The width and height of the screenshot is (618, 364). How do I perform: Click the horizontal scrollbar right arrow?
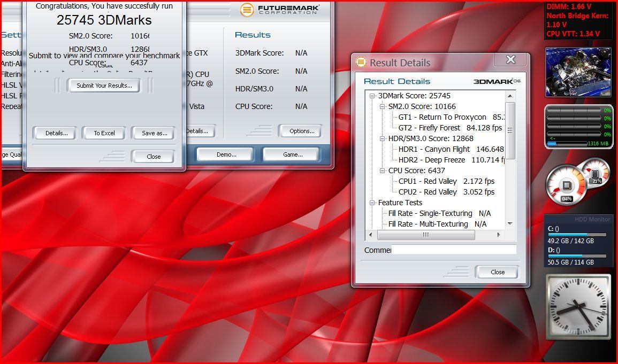(x=499, y=235)
